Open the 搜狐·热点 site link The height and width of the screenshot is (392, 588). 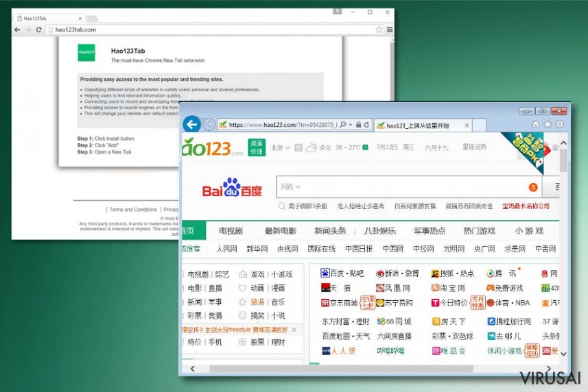[453, 273]
